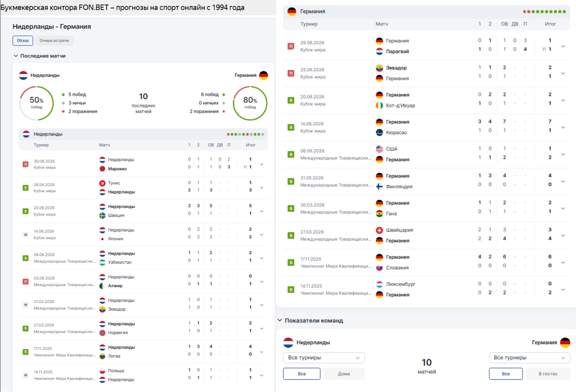Click the Switzerland flag icon
This screenshot has width=576, height=392.
click(379, 230)
